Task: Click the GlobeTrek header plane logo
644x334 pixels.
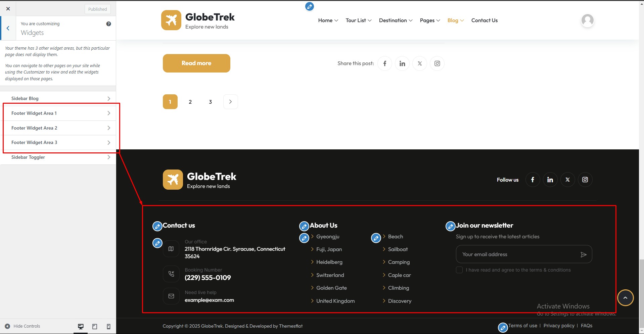Action: point(171,20)
